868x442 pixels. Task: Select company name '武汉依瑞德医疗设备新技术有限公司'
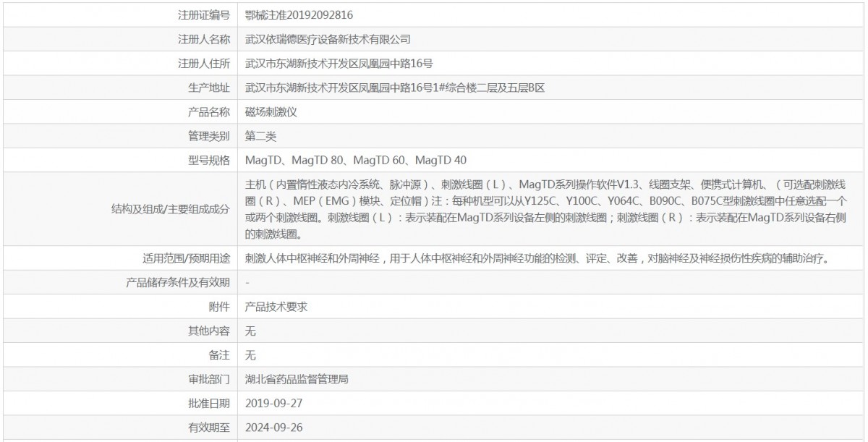(328, 39)
